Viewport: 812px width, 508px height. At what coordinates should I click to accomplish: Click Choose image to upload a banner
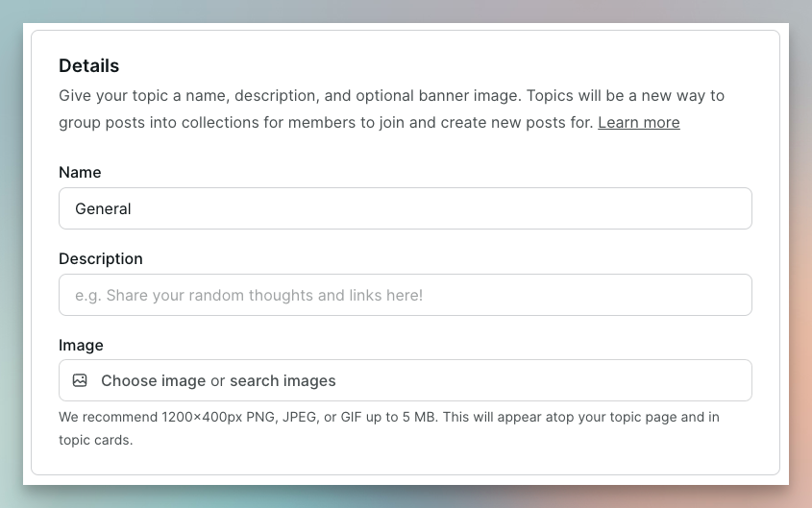(x=153, y=380)
